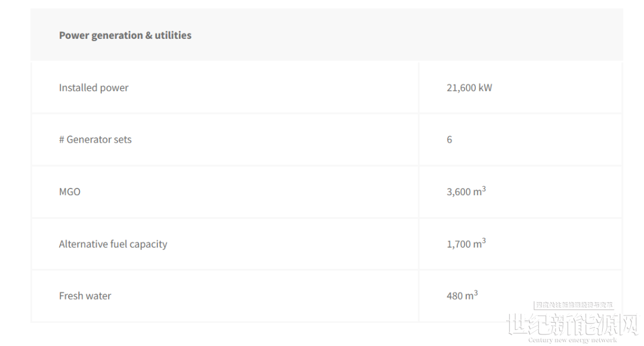Screen dimensions: 644x346
Task: Click the 1,700 m³ value cell
Action: [466, 243]
